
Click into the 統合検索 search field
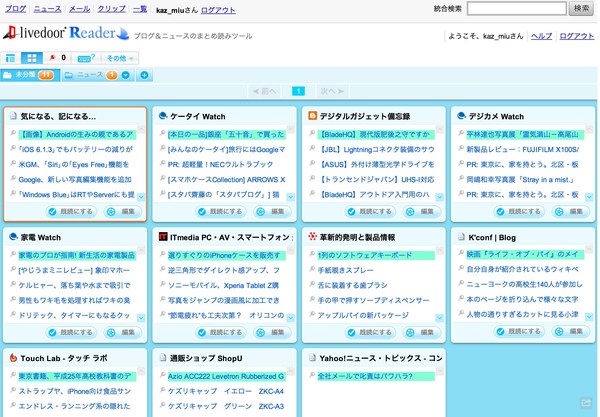pyautogui.click(x=516, y=9)
